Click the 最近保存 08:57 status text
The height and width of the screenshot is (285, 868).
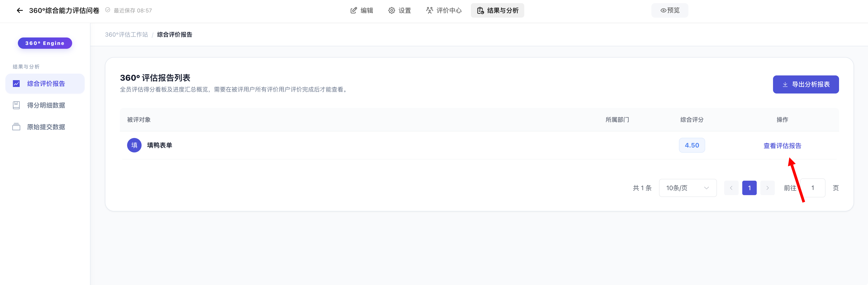click(133, 10)
